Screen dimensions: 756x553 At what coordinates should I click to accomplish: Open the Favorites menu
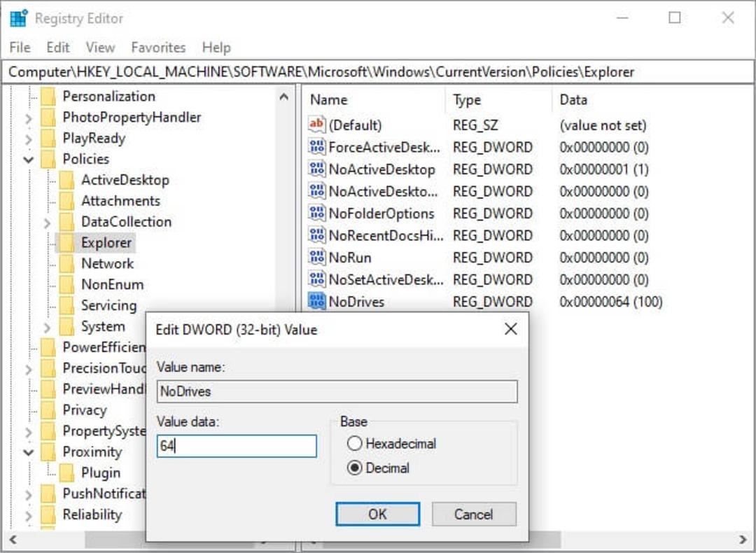(158, 47)
